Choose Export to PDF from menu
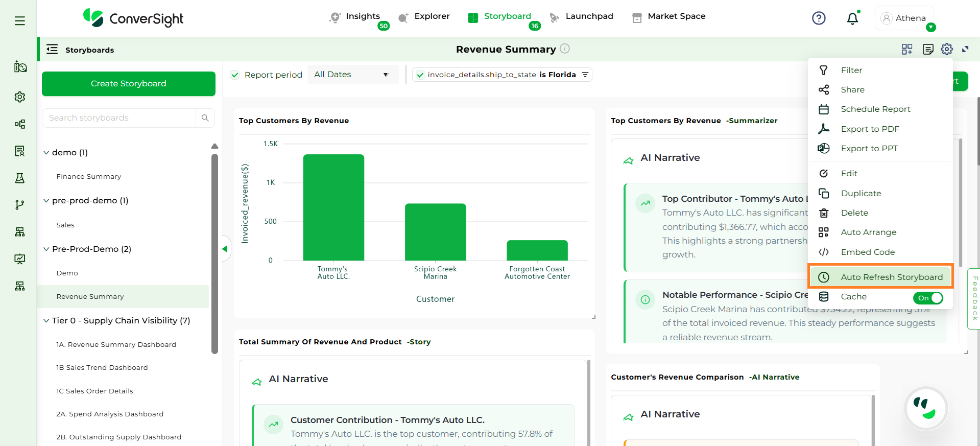Image resolution: width=980 pixels, height=446 pixels. coord(870,129)
